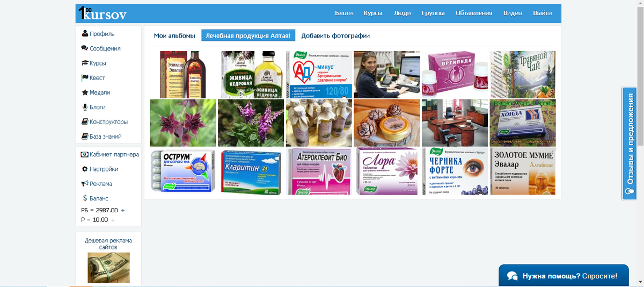644x287 pixels.
Task: Click the Knowledge base book icon
Action: (85, 136)
